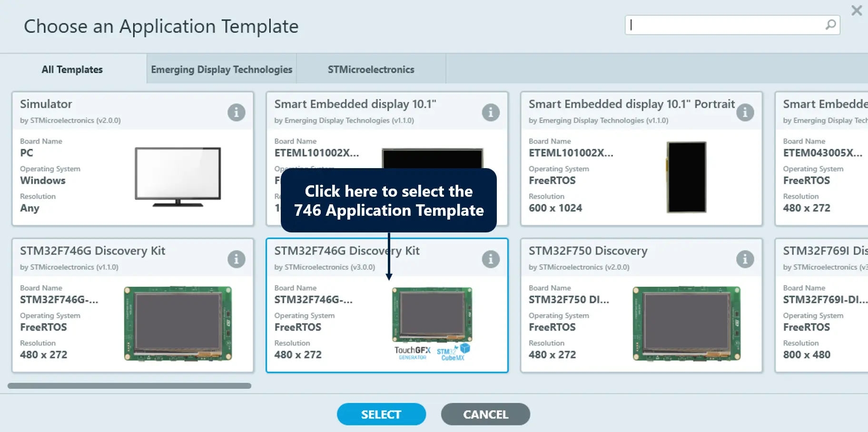This screenshot has width=868, height=432.
Task: Open info for Smart Embedded display 10.1" Portrait
Action: pos(745,112)
